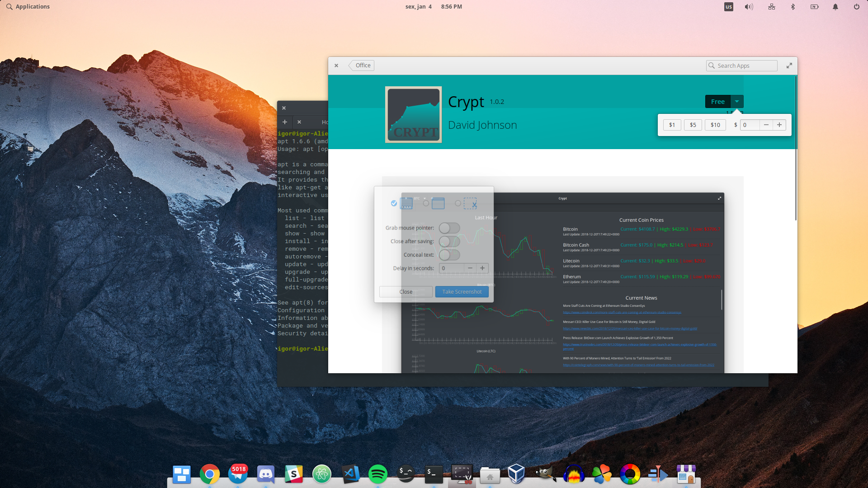Toggle Grab mouse pointer switch
Screen dimensions: 868x488
[x=449, y=228]
